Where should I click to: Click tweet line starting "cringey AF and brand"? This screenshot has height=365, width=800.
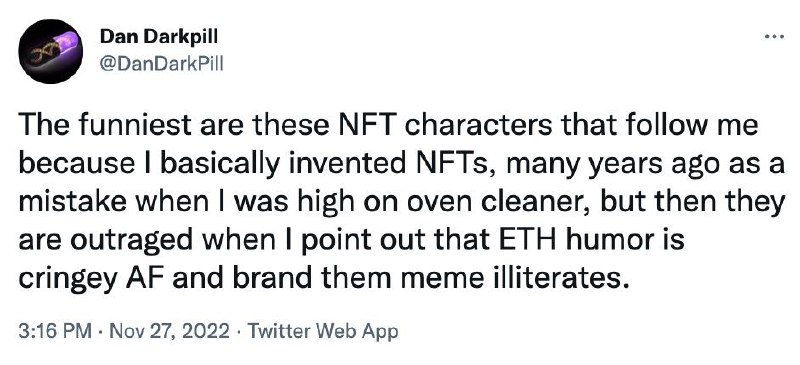[x=321, y=278]
